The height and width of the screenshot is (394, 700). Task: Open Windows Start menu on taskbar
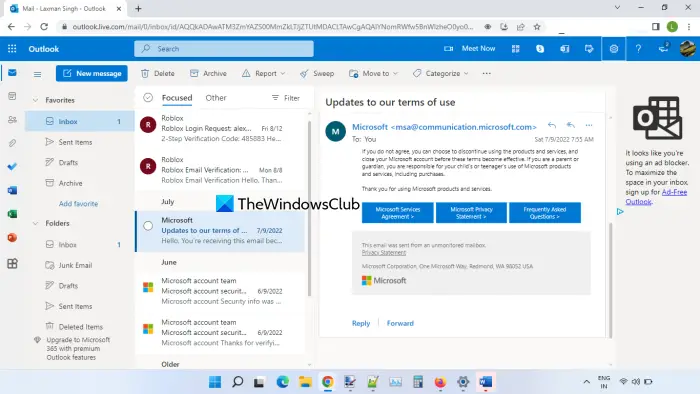coord(215,382)
